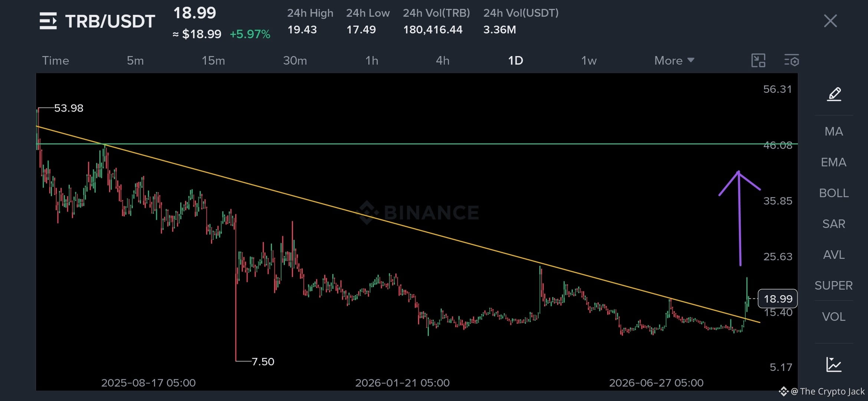Click the 24h Vol(USDT) value 3.36M

[500, 30]
